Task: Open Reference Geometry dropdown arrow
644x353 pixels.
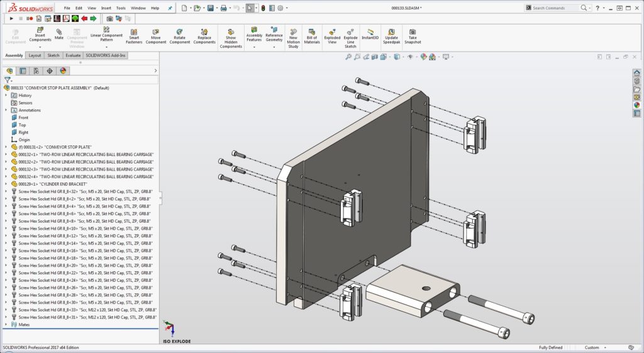Action: click(274, 47)
